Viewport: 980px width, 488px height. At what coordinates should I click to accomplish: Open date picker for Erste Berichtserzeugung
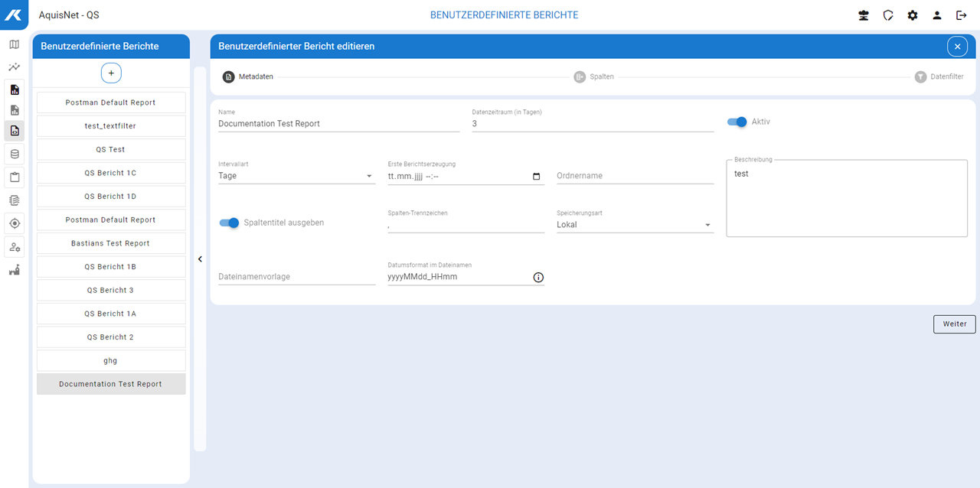(x=536, y=176)
